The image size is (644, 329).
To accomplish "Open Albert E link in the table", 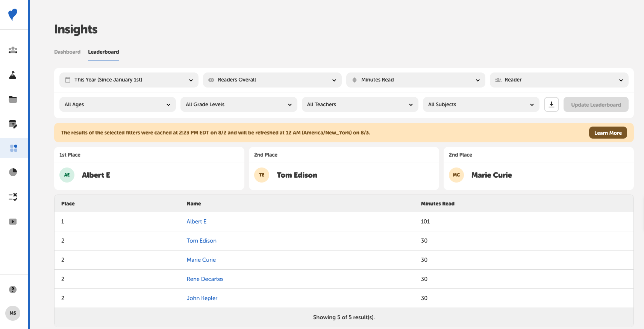I will coord(197,222).
